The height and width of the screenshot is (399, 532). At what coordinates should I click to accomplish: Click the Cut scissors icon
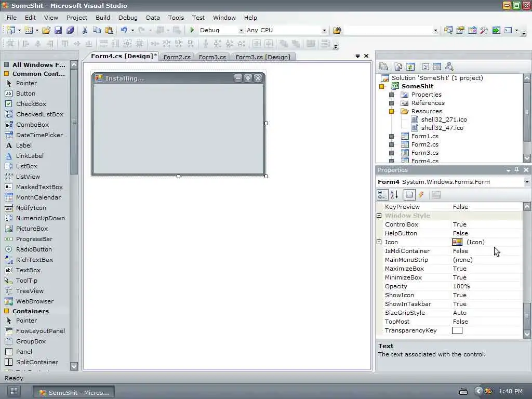click(85, 30)
